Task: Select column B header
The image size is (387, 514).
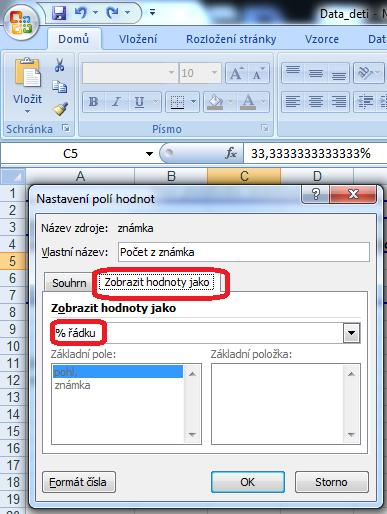Action: point(171,176)
